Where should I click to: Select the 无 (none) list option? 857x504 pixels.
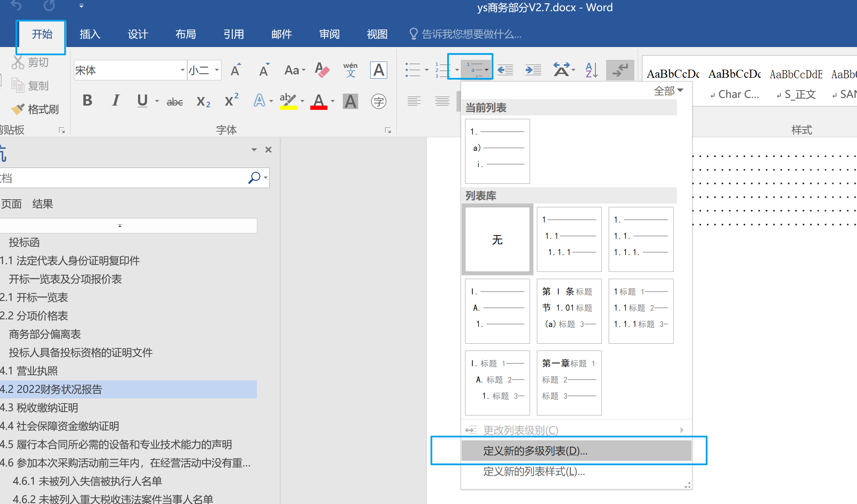[498, 239]
